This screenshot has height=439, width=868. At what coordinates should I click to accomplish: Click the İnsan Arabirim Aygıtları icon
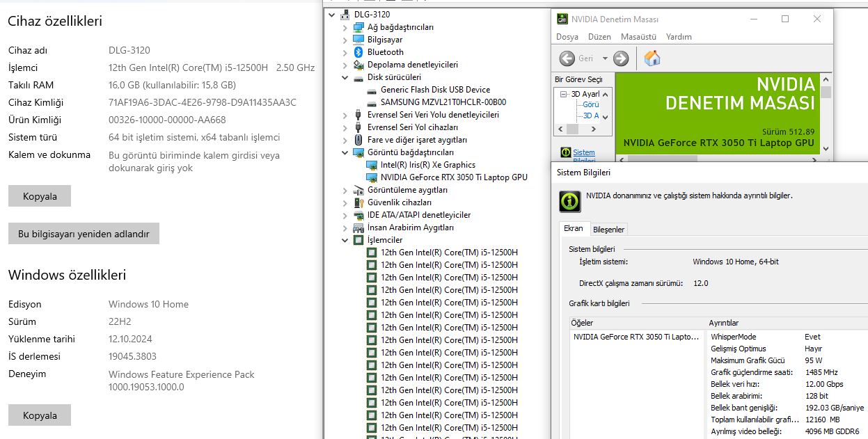[x=358, y=228]
